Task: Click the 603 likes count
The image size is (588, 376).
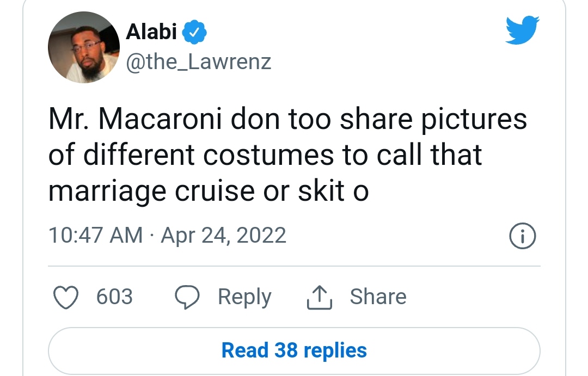Action: coord(114,297)
